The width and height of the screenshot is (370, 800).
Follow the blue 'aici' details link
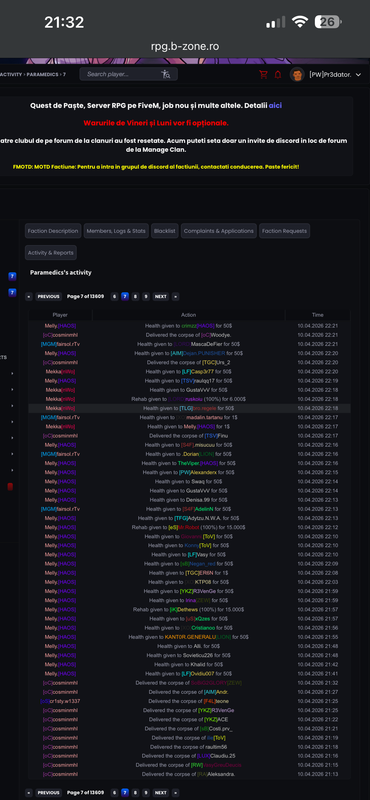coord(275,106)
